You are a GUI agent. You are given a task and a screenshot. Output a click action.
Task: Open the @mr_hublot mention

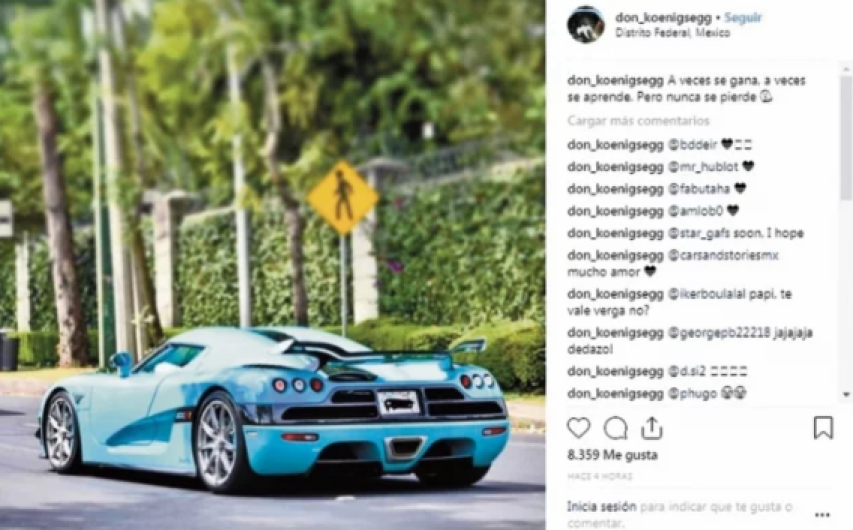(703, 167)
